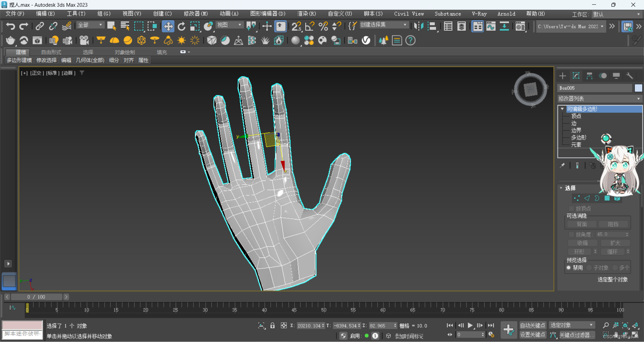Toggle the 设置关键点 set key mode

tap(533, 335)
